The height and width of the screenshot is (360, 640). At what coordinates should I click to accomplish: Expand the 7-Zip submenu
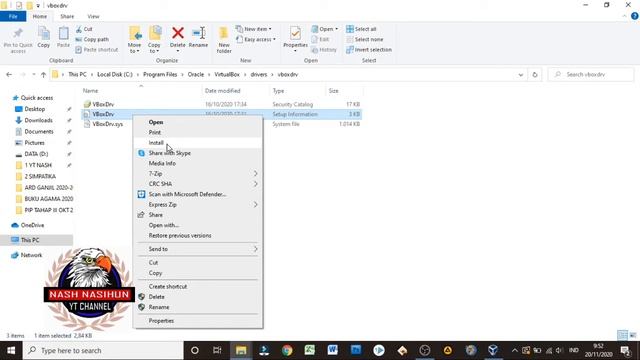pyautogui.click(x=198, y=173)
